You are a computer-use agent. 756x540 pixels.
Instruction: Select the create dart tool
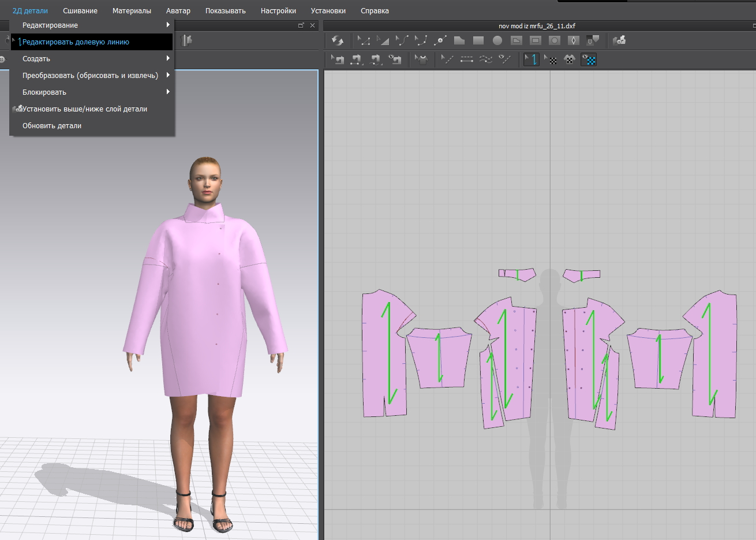(573, 40)
